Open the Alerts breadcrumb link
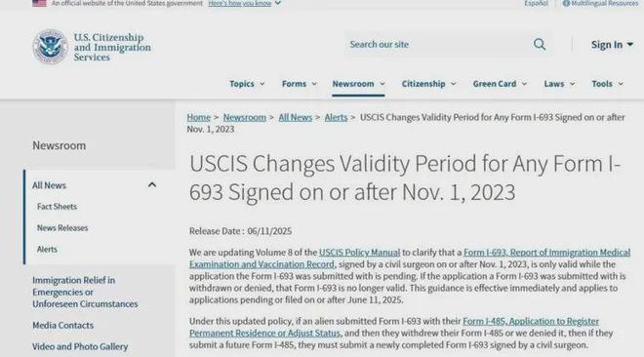The image size is (644, 357). pyautogui.click(x=336, y=117)
